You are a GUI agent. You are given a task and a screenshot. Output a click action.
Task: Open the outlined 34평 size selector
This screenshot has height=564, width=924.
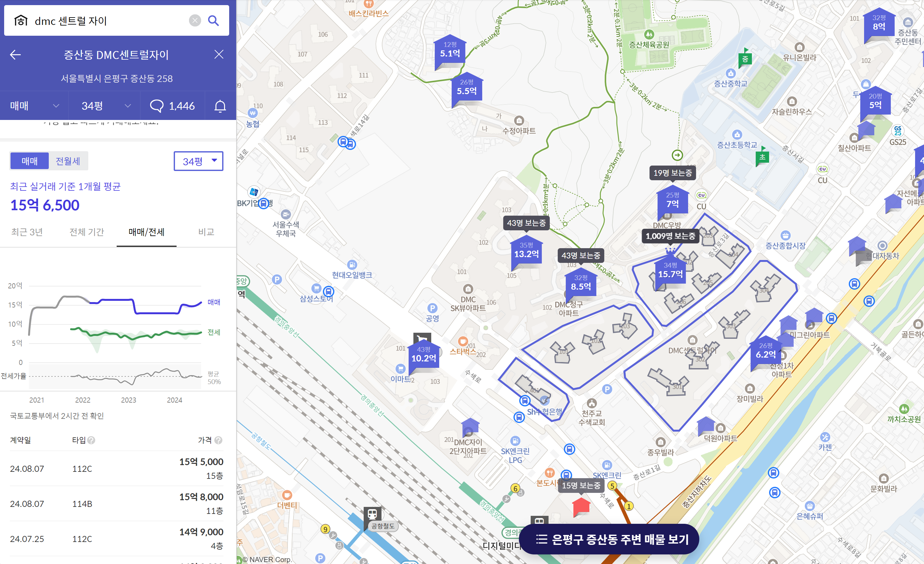point(198,161)
